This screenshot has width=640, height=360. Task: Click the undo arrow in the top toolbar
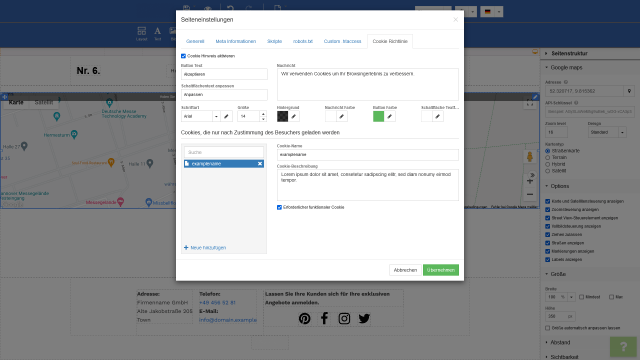point(230,8)
